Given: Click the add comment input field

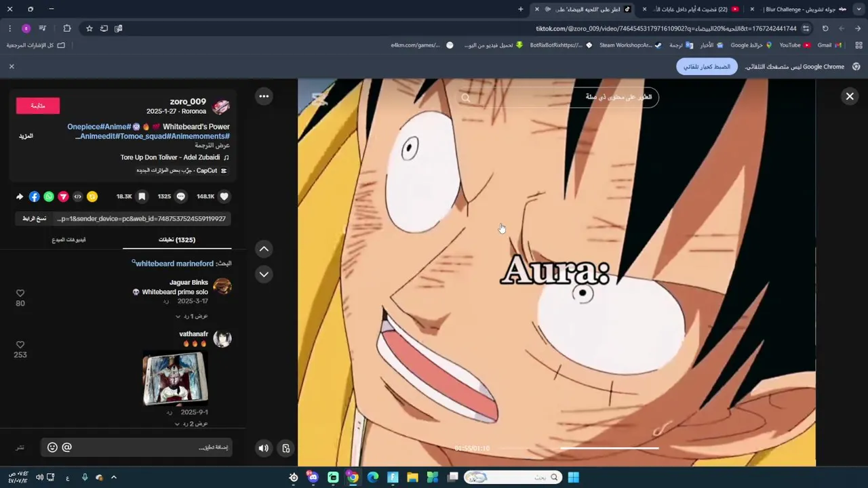Looking at the screenshot, I should (136, 447).
